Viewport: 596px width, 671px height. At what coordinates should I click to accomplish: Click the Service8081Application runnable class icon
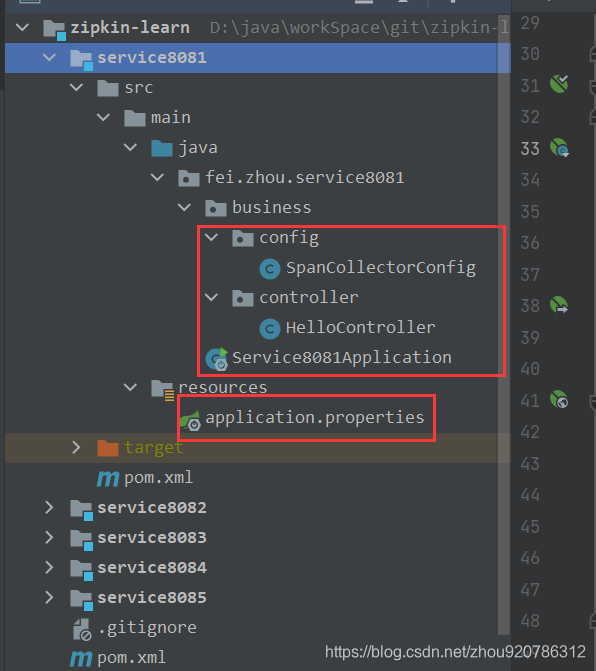pos(216,359)
